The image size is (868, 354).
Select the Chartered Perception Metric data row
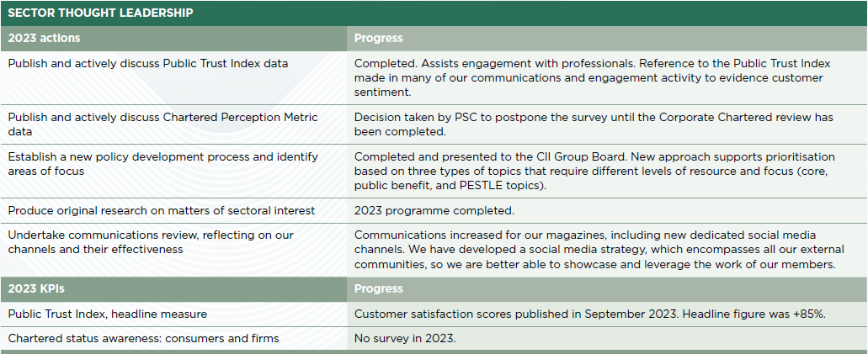[x=434, y=124]
